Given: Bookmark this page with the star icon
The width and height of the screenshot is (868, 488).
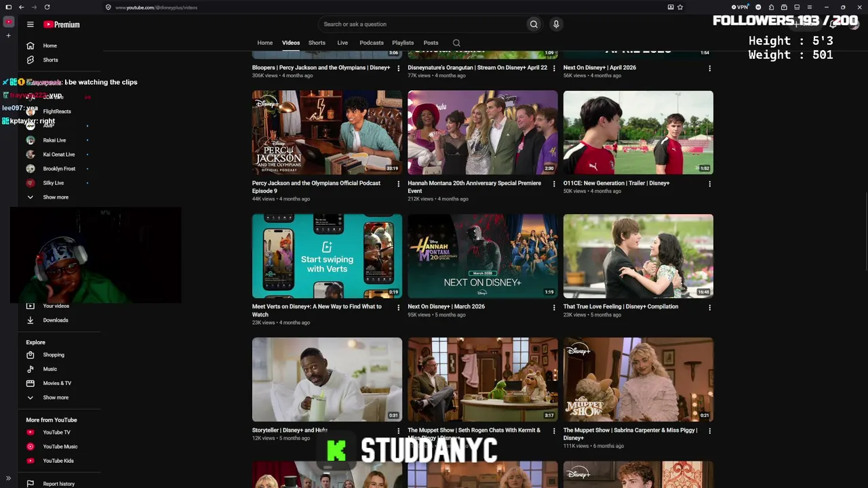Looking at the screenshot, I should (680, 7).
